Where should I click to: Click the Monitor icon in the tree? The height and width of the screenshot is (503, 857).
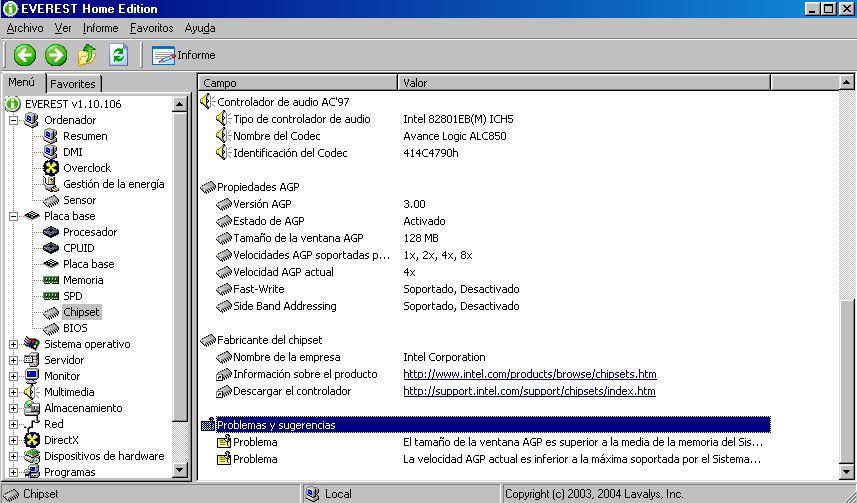click(32, 376)
